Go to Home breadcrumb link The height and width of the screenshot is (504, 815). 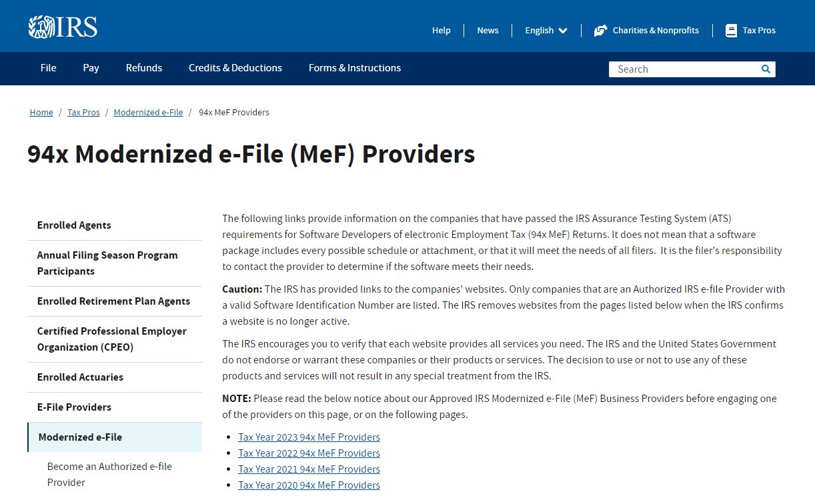click(x=41, y=113)
